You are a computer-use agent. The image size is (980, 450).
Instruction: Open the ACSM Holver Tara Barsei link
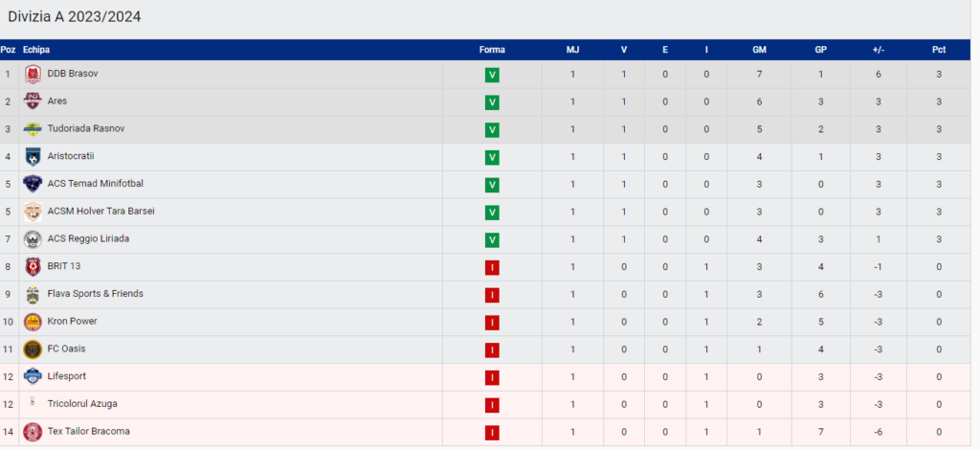point(101,212)
